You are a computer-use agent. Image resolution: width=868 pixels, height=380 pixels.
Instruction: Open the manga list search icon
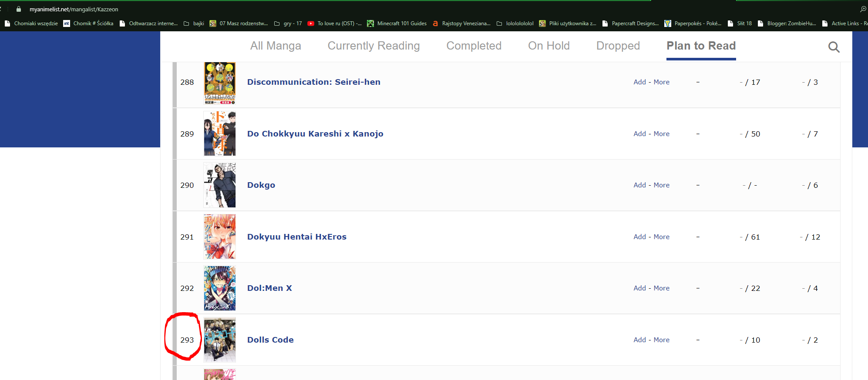click(834, 47)
